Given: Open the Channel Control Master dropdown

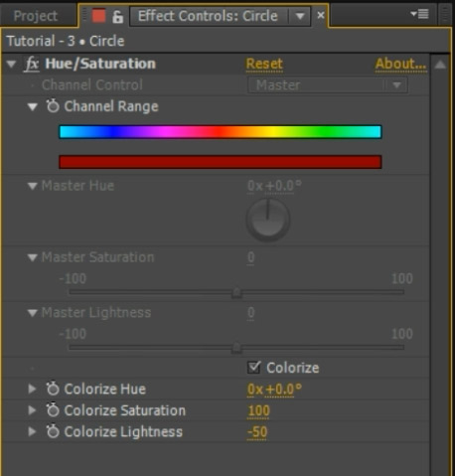Looking at the screenshot, I should pyautogui.click(x=328, y=85).
